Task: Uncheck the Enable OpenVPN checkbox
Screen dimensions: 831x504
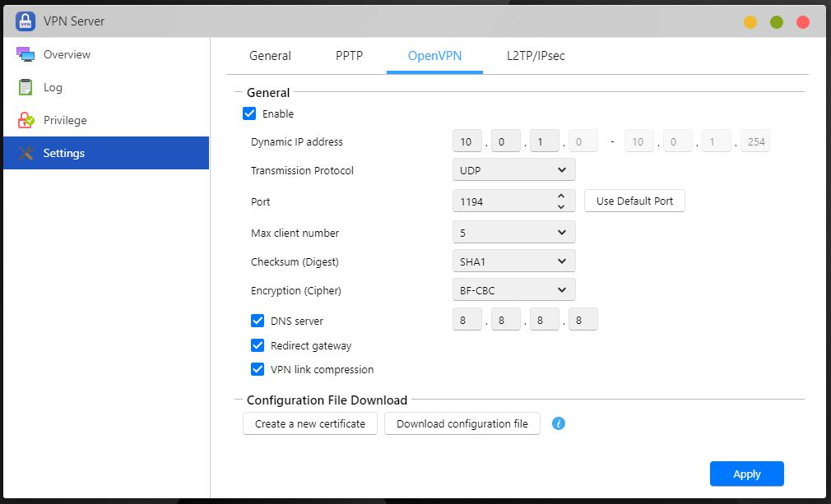Action: pyautogui.click(x=249, y=113)
